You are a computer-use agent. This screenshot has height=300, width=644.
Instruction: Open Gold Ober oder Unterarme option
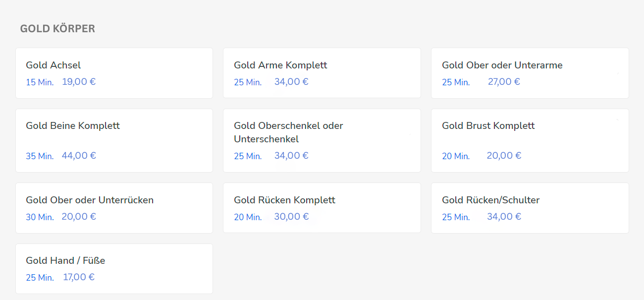pos(530,73)
